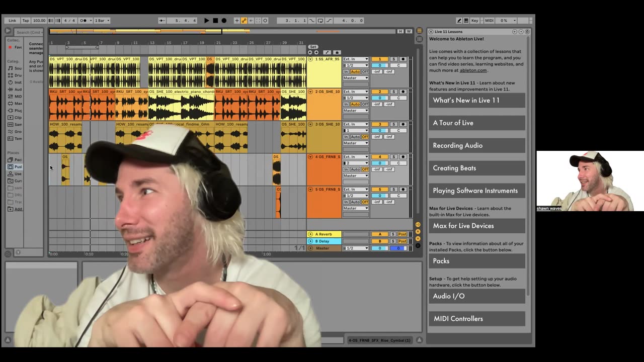Click the Set locator button

tap(313, 47)
